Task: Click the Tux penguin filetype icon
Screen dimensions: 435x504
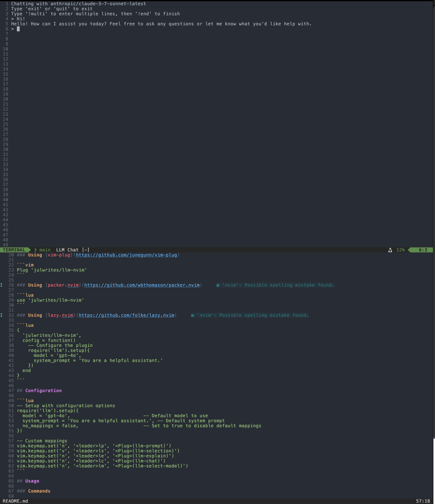Action: click(390, 250)
